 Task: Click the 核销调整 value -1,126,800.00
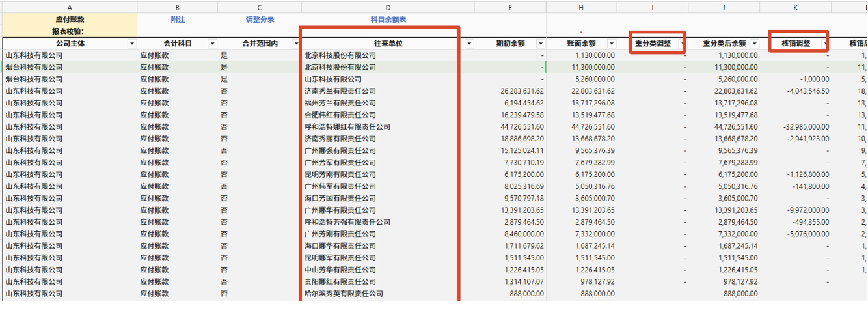coord(807,174)
